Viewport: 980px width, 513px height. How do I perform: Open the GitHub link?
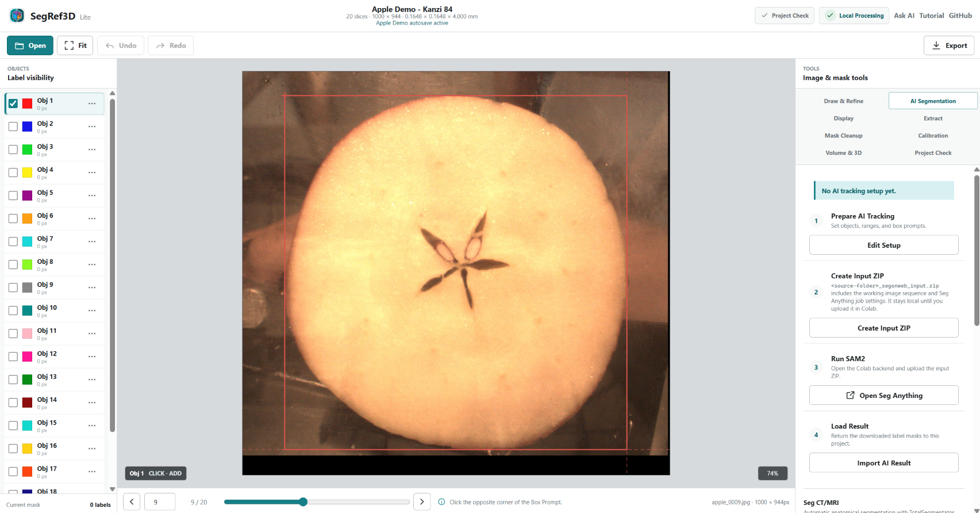960,16
